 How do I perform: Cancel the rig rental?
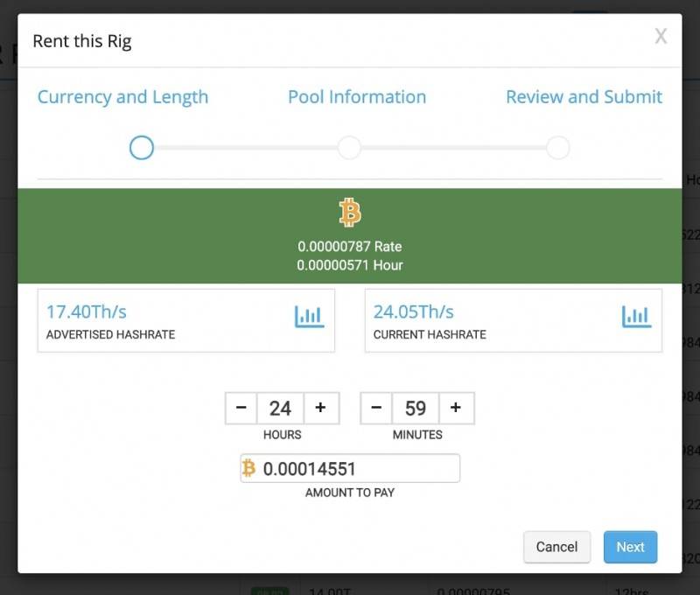click(556, 547)
